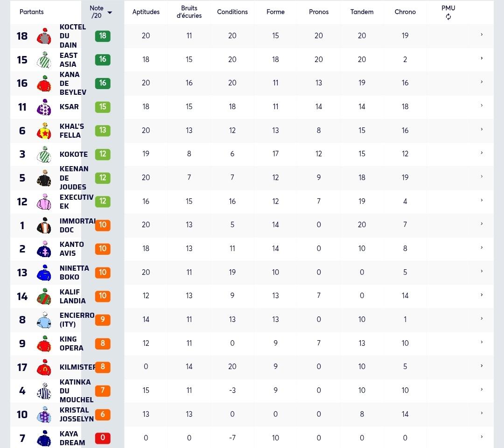Image resolution: width=504 pixels, height=448 pixels.
Task: Toggle Note /20 sort arrow
Action: (x=110, y=13)
